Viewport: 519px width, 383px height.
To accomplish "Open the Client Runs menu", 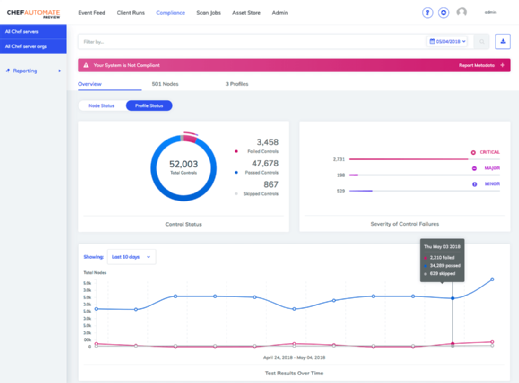I will click(x=131, y=13).
